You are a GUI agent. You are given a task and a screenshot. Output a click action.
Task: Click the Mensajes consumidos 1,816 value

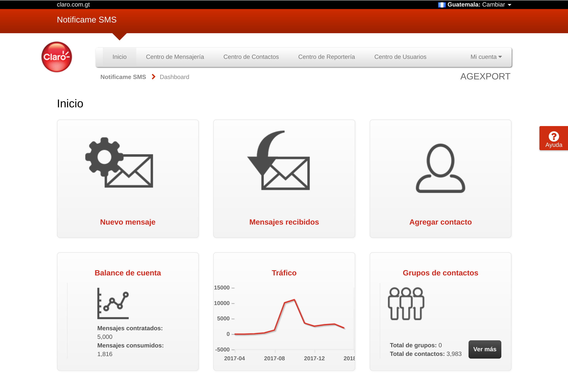pos(105,354)
